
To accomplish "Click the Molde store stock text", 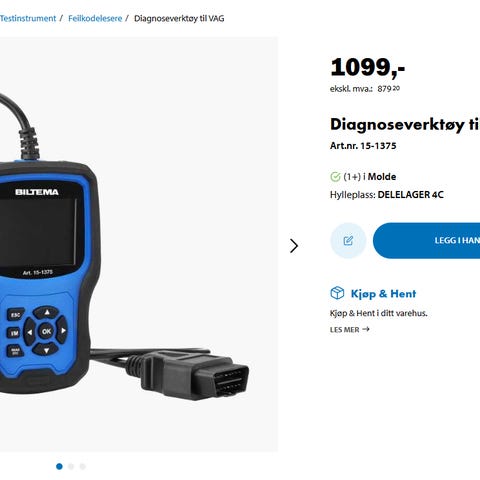I will coord(370,177).
